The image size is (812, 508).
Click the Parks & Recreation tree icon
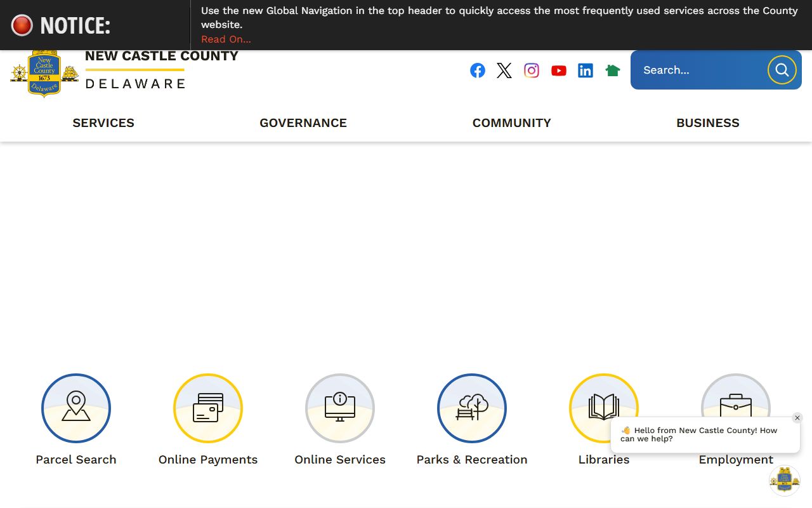(x=472, y=408)
